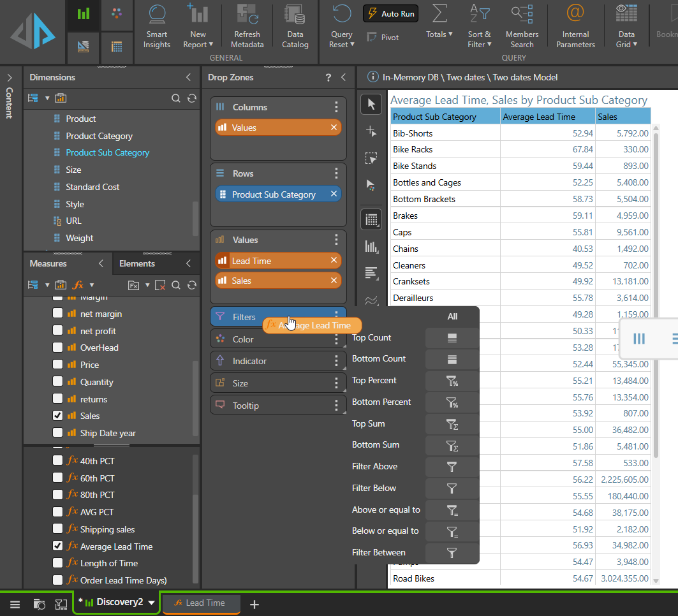
Task: Toggle the net margin measure checkbox
Action: 57,313
